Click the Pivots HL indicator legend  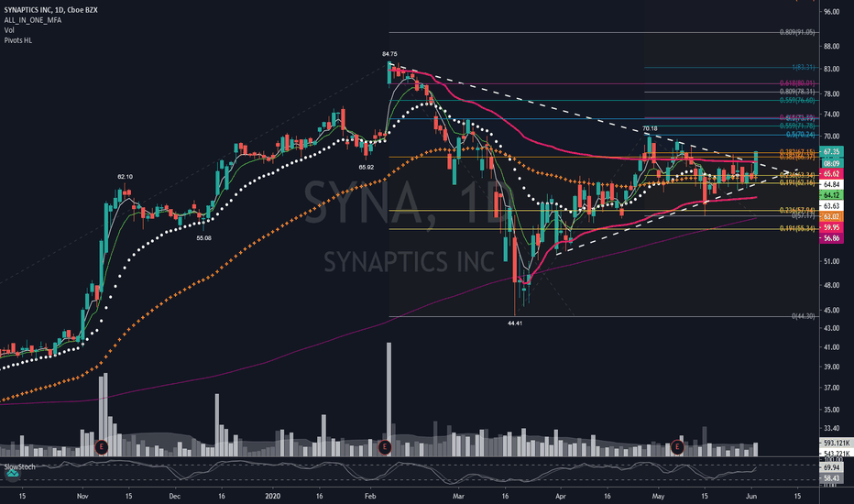(x=18, y=40)
